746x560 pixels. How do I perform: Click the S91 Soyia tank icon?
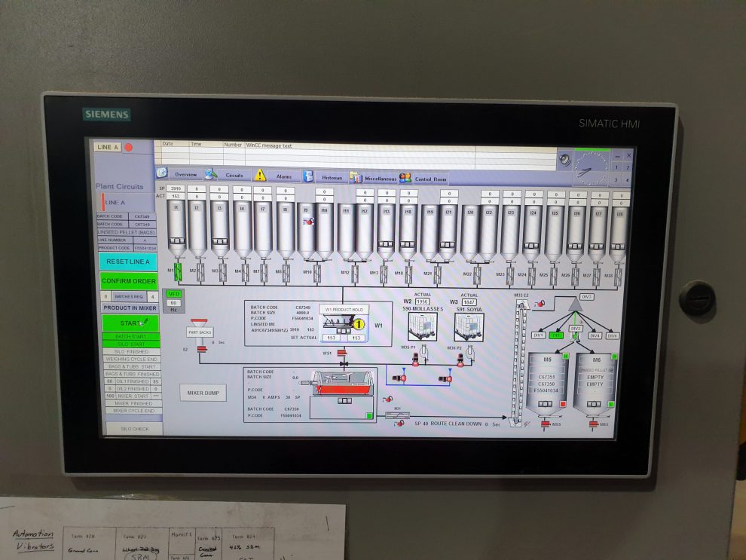click(x=469, y=327)
